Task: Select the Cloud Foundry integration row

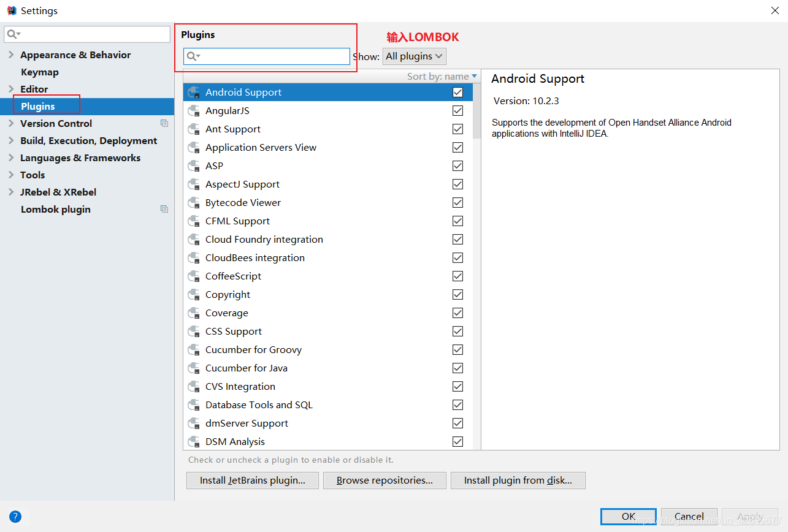Action: 328,239
